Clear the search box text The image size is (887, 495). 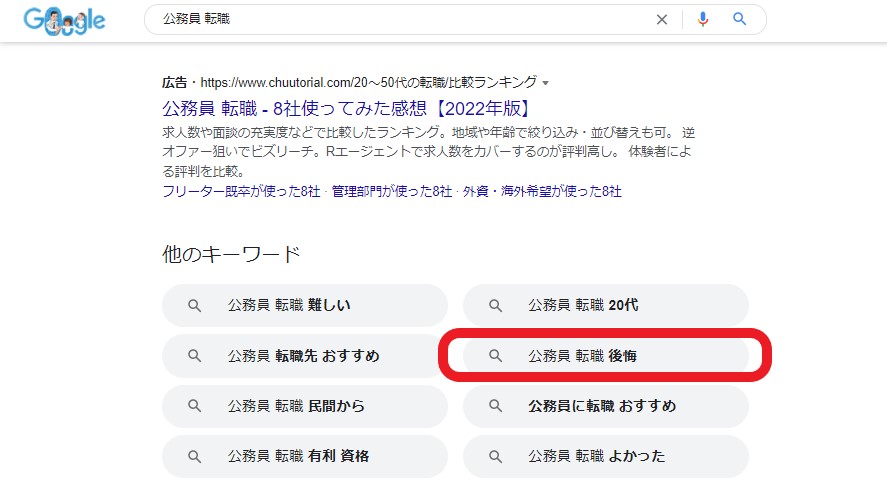[x=661, y=19]
